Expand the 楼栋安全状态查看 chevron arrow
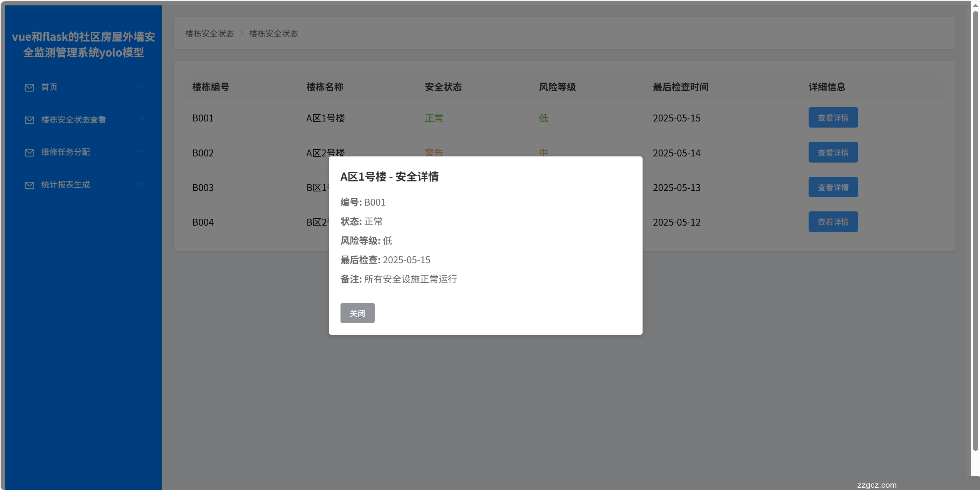The width and height of the screenshot is (980, 490). (141, 119)
